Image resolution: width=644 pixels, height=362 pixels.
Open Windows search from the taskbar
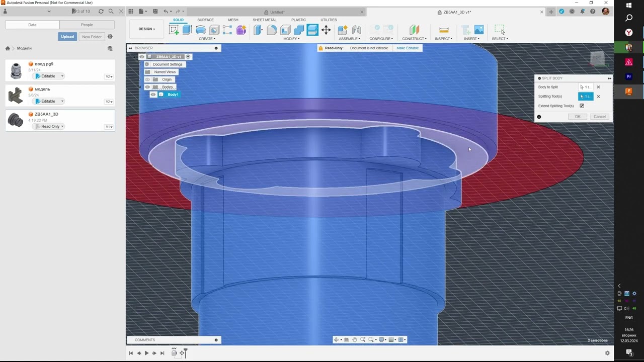click(x=629, y=18)
